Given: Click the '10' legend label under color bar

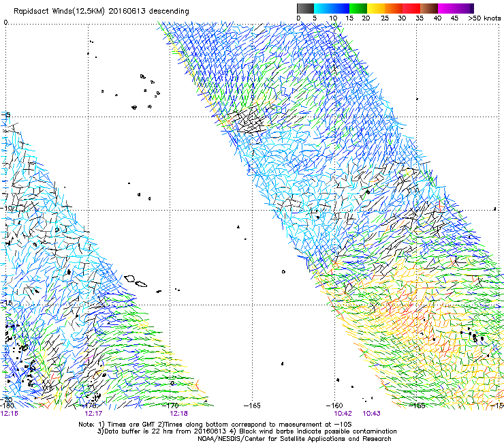Looking at the screenshot, I should point(333,18).
